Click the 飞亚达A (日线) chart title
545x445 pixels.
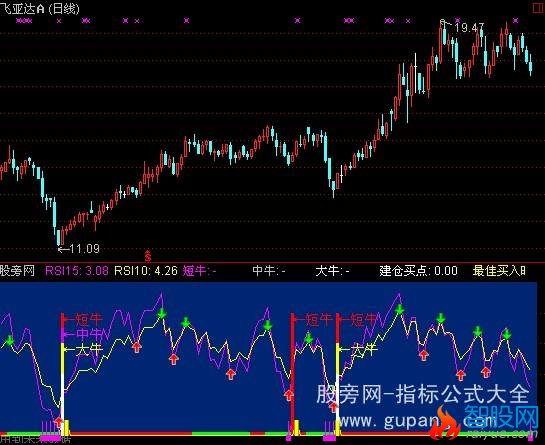point(40,8)
